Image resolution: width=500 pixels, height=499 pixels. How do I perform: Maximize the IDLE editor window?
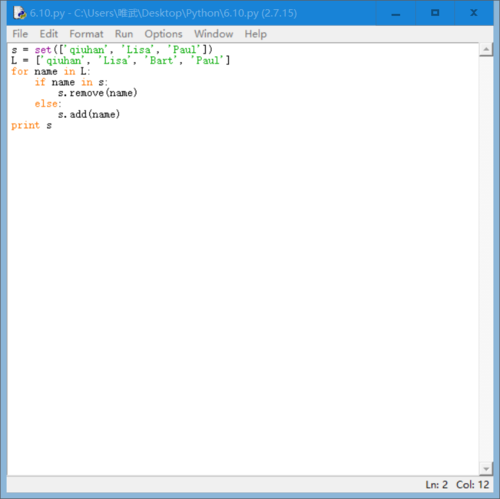click(x=435, y=13)
